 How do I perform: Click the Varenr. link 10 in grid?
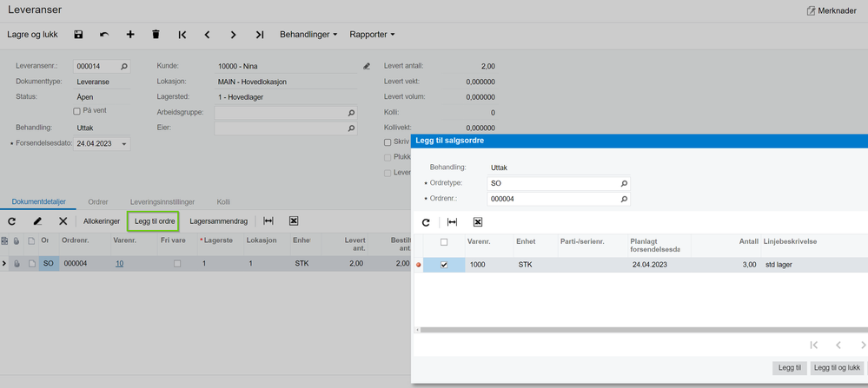click(119, 264)
